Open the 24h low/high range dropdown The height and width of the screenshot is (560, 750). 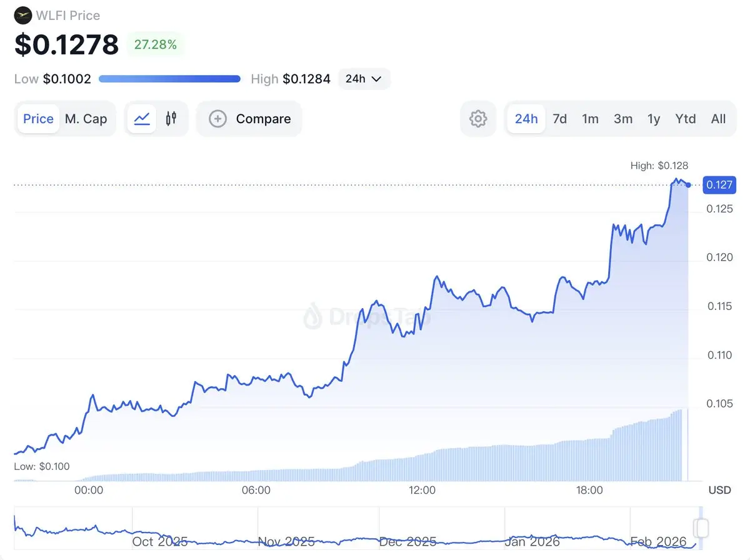tap(364, 79)
